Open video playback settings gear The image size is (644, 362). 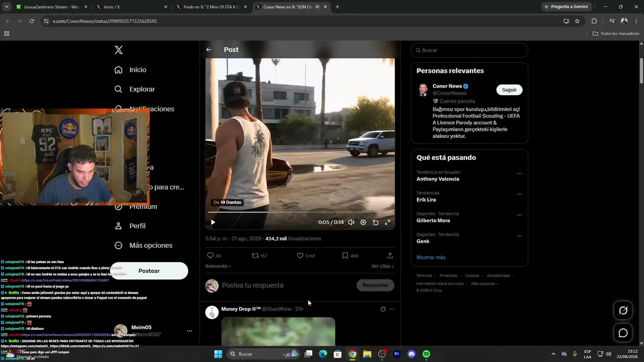click(x=363, y=222)
